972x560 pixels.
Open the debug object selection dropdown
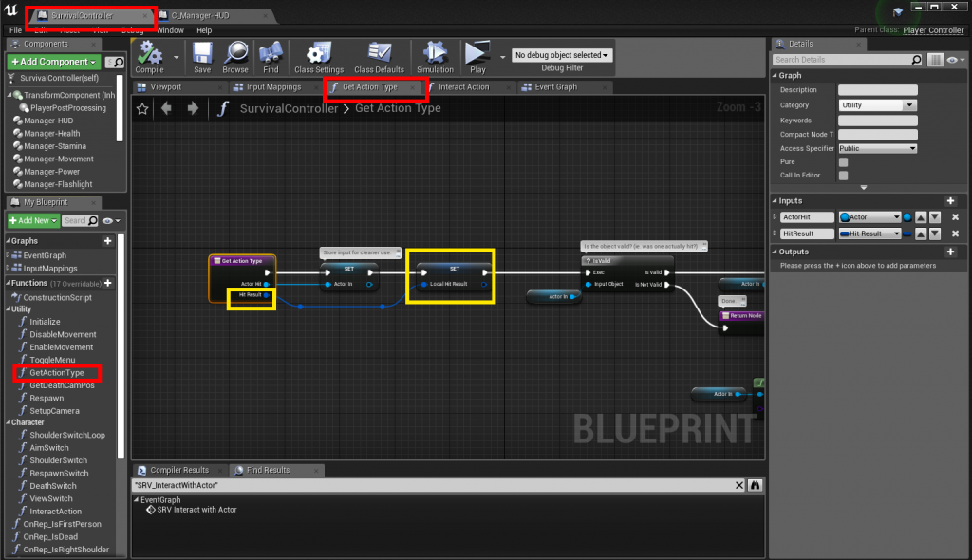click(561, 55)
